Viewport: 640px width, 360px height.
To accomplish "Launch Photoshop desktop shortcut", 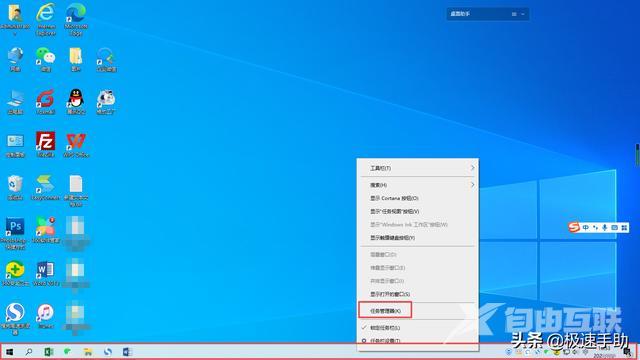I will point(15,233).
